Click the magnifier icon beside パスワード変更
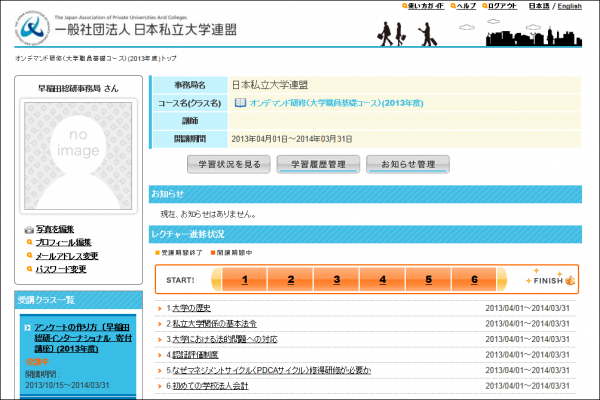 click(29, 269)
